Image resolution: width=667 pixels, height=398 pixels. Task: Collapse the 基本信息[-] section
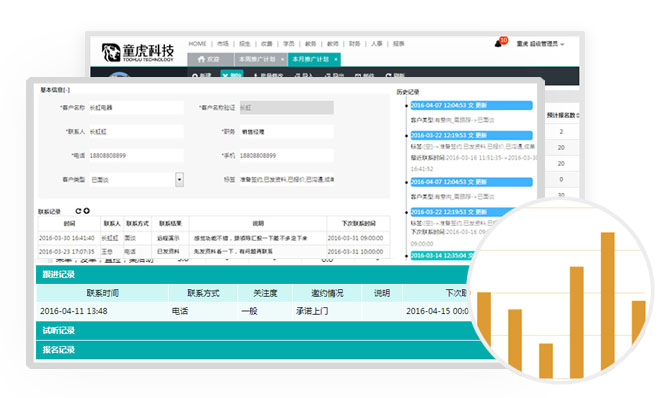55,90
